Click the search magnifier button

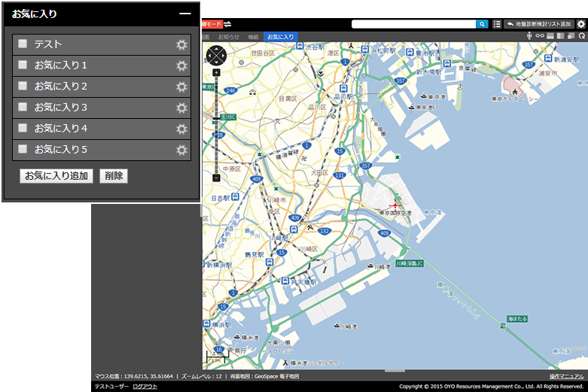482,25
